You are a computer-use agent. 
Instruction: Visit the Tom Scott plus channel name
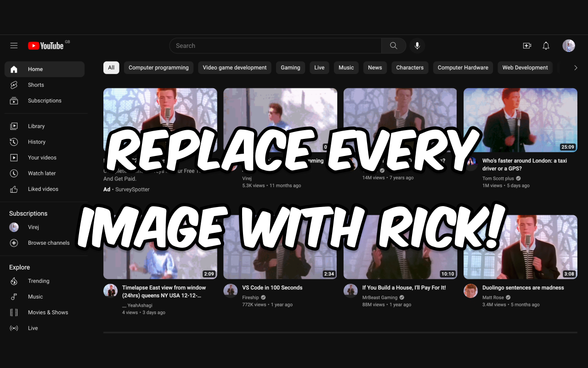(498, 178)
